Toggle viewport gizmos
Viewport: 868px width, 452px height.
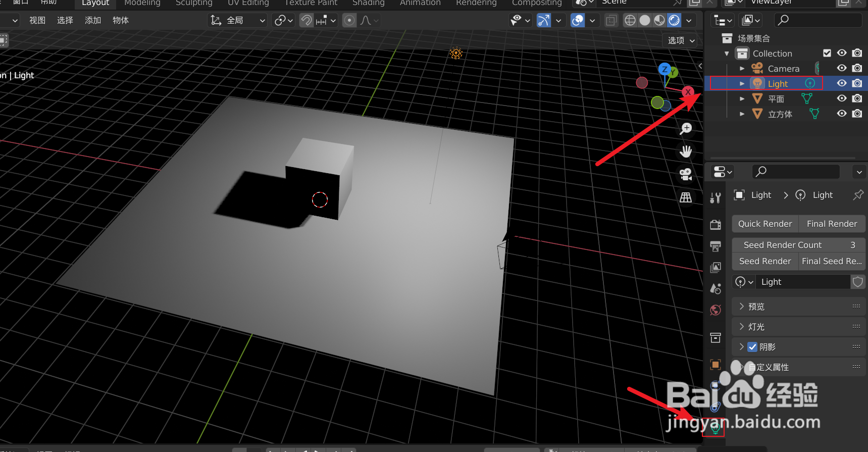(x=544, y=20)
